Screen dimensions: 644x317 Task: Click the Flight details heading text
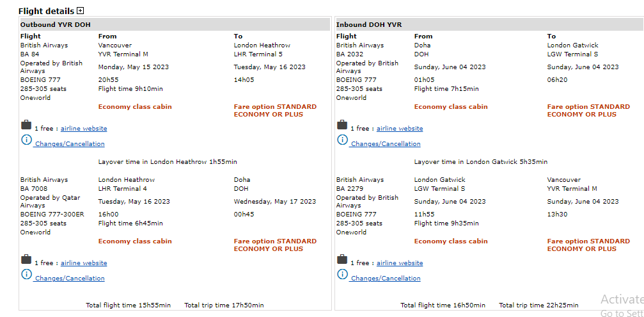pyautogui.click(x=46, y=11)
